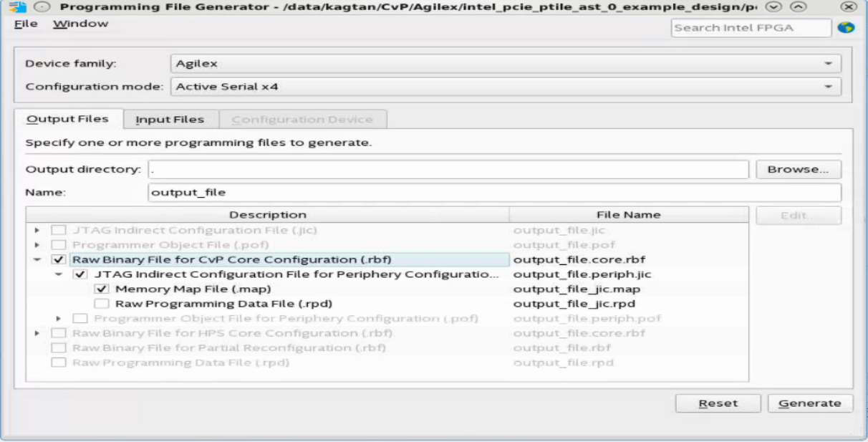Click the Reset button
Screen dimensions: 868x442
tap(718, 403)
